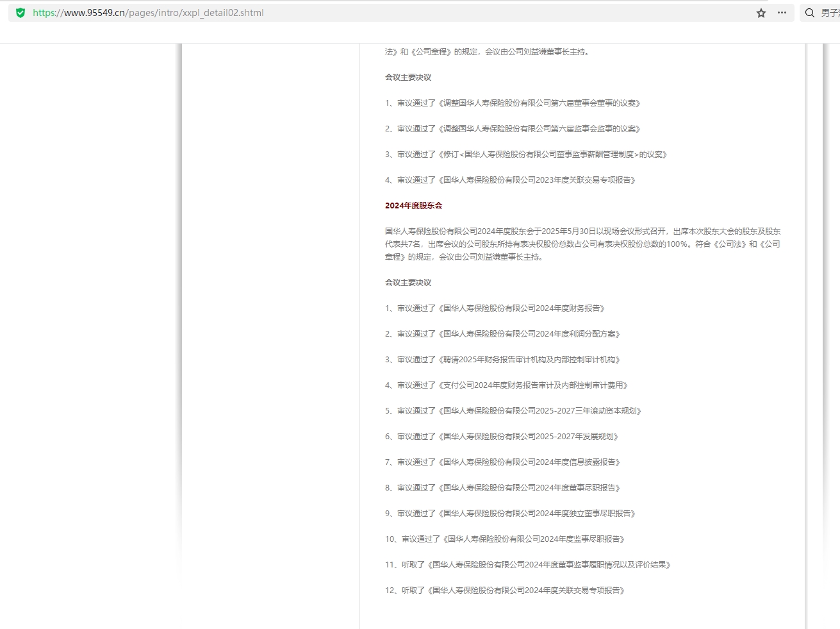
Task: Click item 9 2024年度独立董事尽职报告
Action: pyautogui.click(x=510, y=514)
